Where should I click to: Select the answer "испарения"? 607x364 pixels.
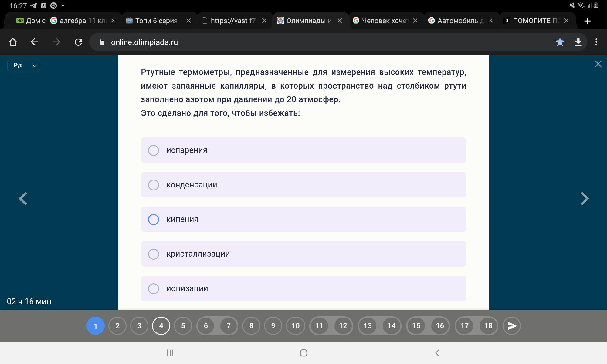click(x=154, y=150)
